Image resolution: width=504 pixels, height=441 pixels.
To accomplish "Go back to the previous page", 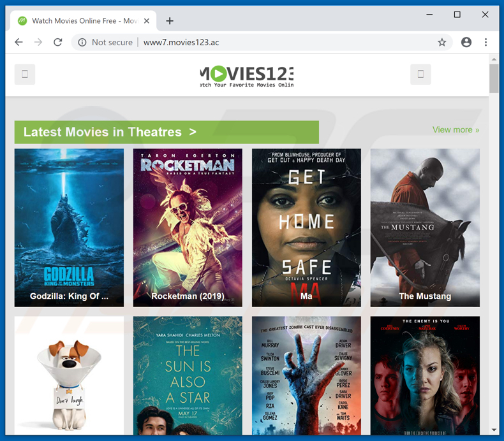I will pyautogui.click(x=19, y=42).
